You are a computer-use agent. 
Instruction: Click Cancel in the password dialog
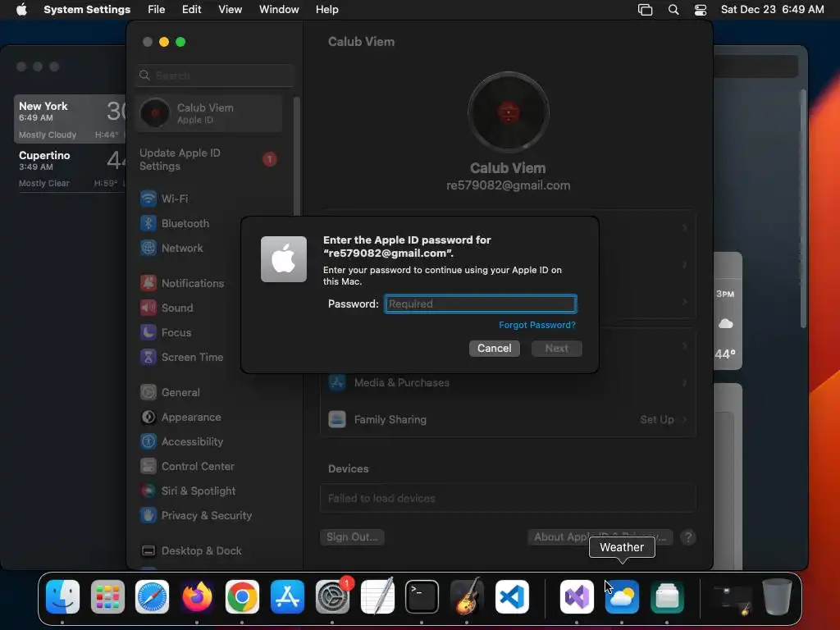[x=494, y=348]
